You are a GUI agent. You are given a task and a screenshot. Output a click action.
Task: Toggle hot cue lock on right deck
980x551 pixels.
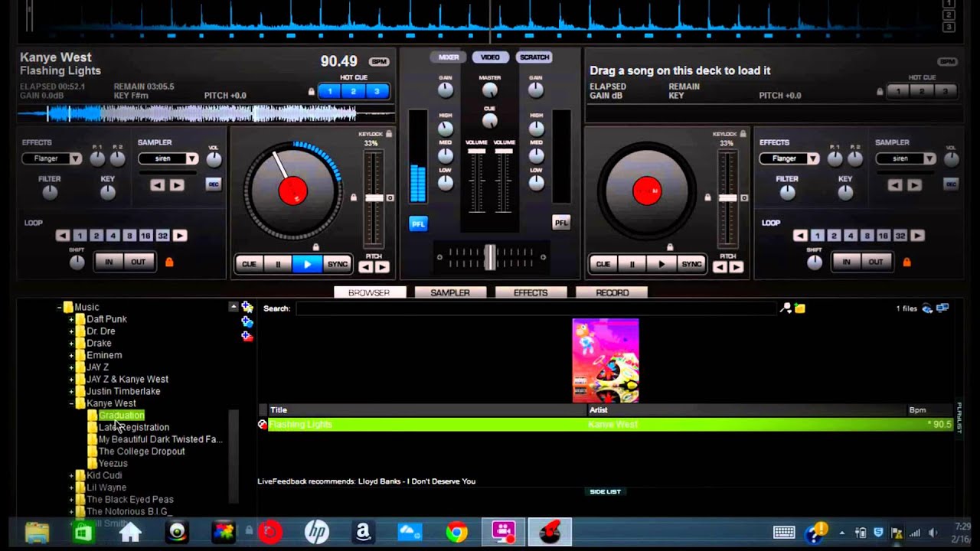click(x=880, y=91)
